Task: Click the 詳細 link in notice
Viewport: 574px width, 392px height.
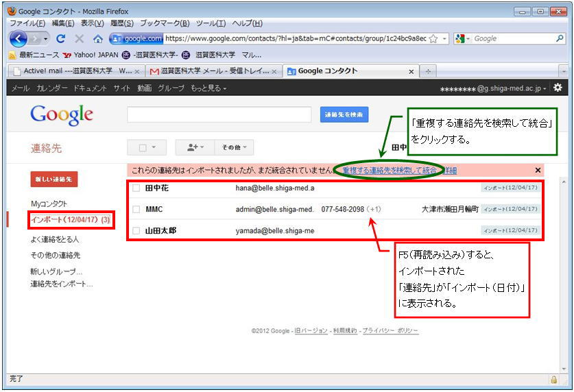Action: tap(450, 171)
